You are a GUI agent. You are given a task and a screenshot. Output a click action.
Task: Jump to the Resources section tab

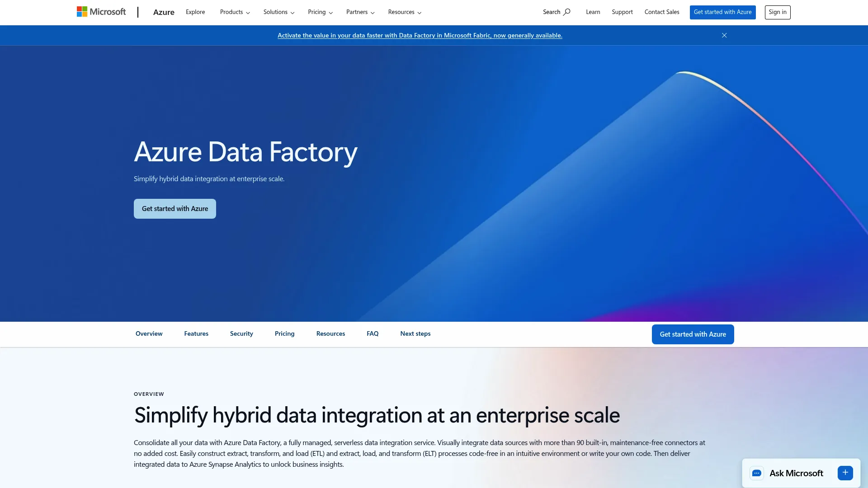pos(330,334)
